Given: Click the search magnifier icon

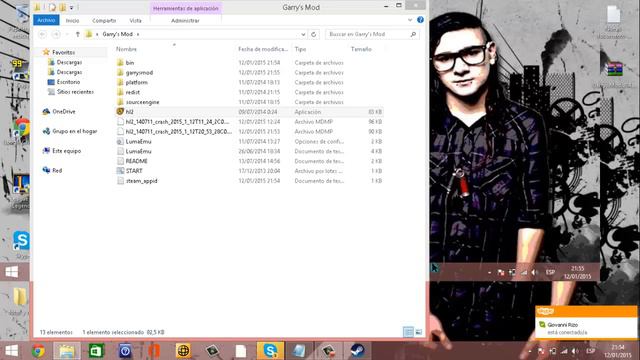Looking at the screenshot, I should click(413, 34).
